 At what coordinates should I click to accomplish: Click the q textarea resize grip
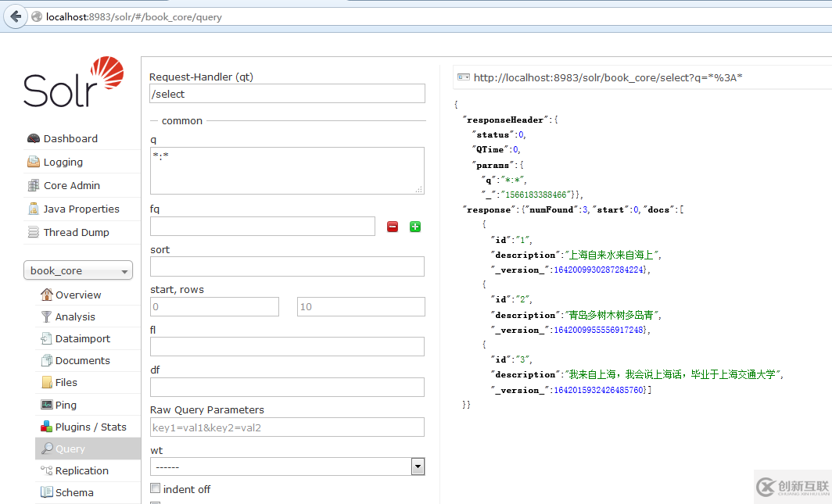point(418,189)
